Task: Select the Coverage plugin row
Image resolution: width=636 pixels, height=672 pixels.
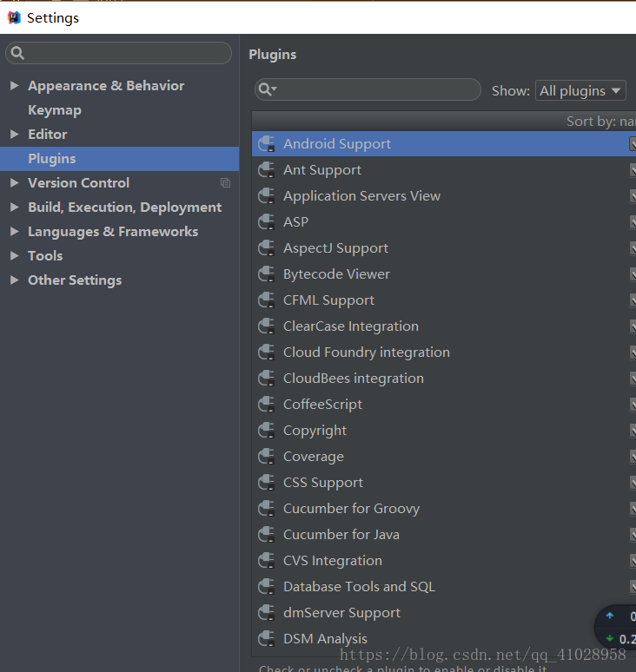Action: pos(444,457)
